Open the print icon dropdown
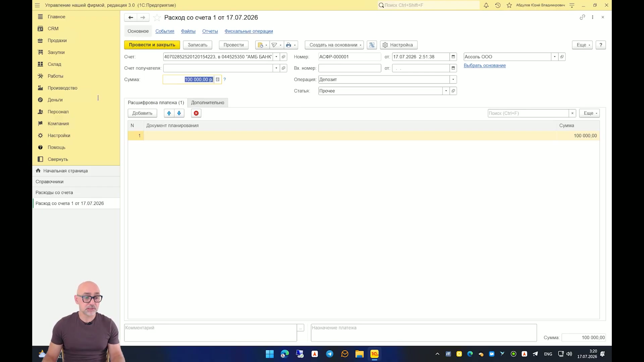 291,45
